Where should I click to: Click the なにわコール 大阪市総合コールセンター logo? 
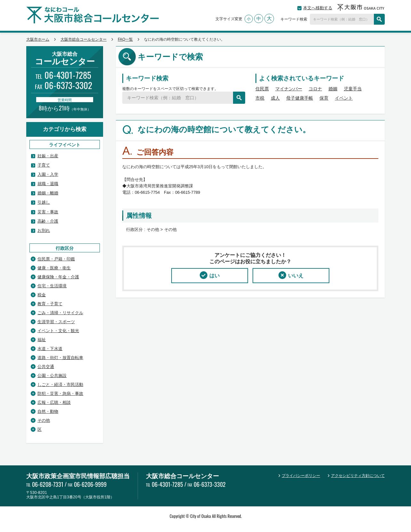pyautogui.click(x=93, y=15)
